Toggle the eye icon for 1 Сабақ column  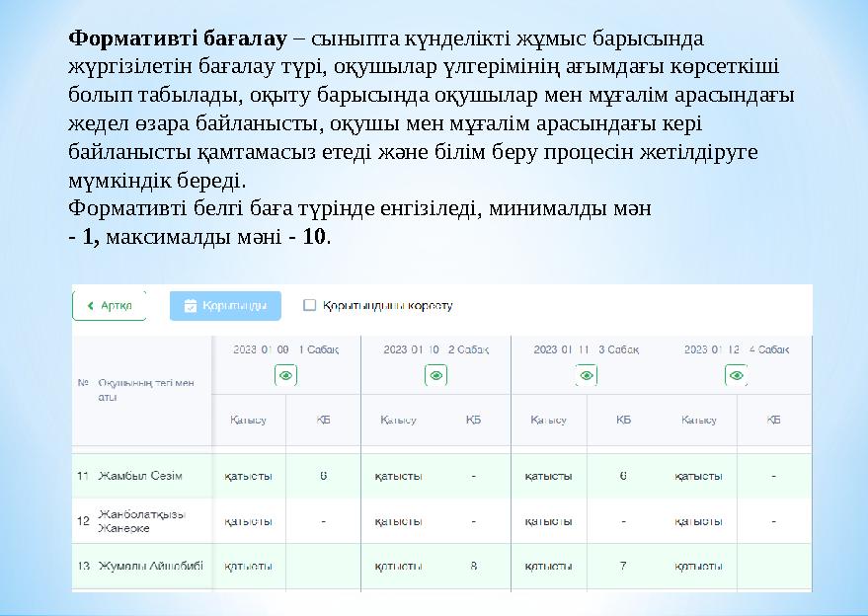(283, 374)
